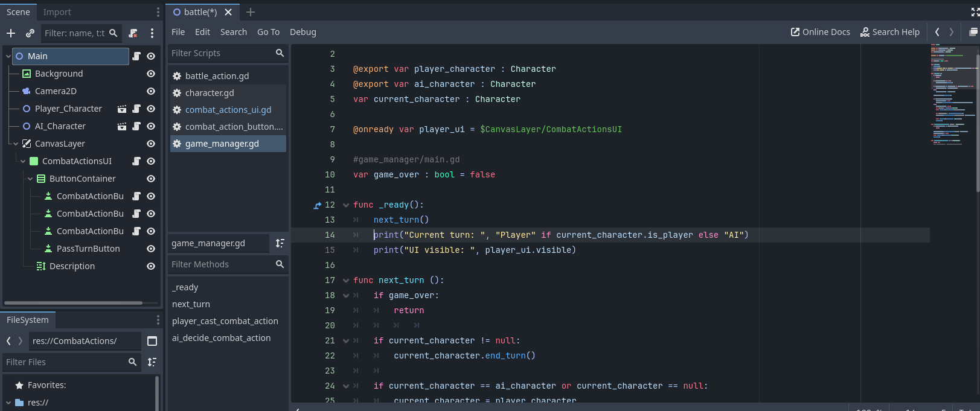Click the detach script icon in Scene toolbar
The image size is (980, 411).
pos(133,33)
